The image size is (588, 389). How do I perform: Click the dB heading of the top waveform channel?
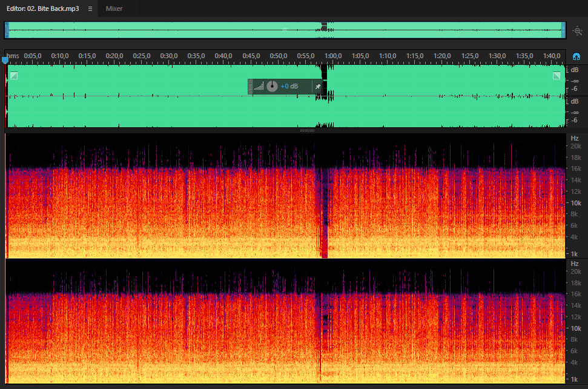coord(575,70)
